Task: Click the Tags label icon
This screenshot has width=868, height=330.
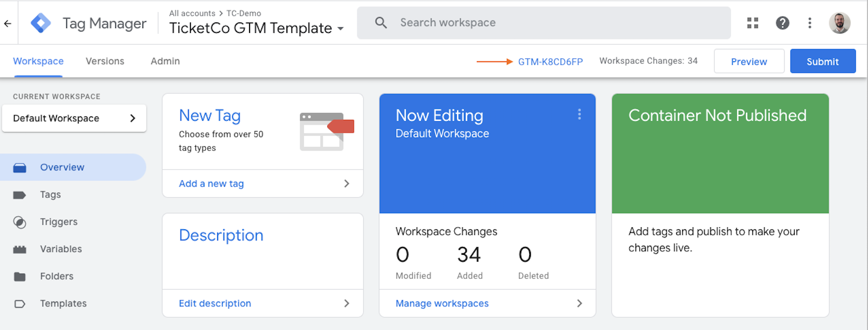Action: [x=20, y=195]
